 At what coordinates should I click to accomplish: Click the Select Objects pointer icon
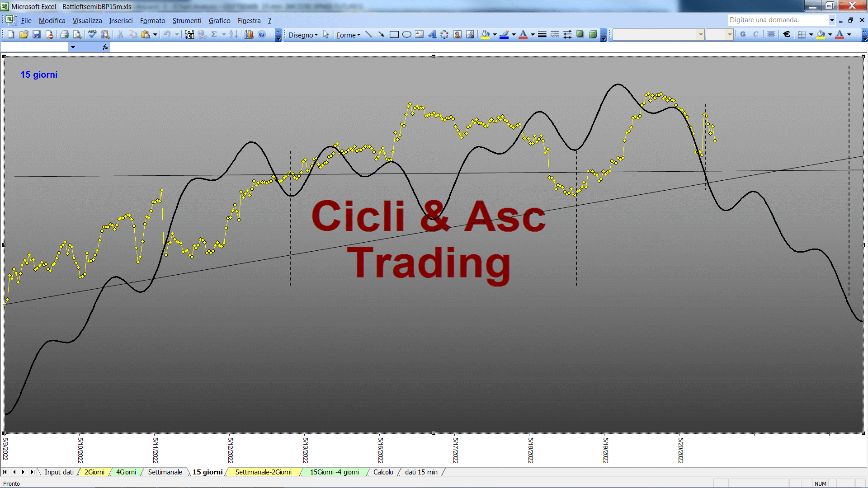pos(326,34)
